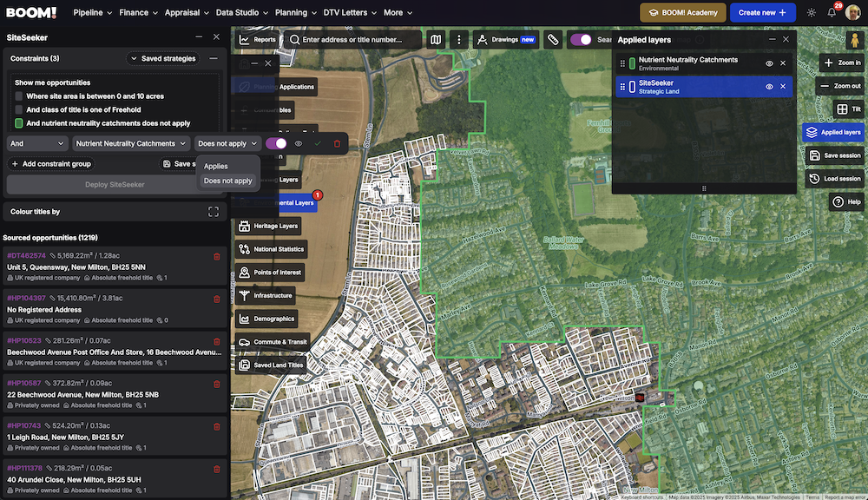
Task: Open the user profile avatar
Action: [x=852, y=12]
